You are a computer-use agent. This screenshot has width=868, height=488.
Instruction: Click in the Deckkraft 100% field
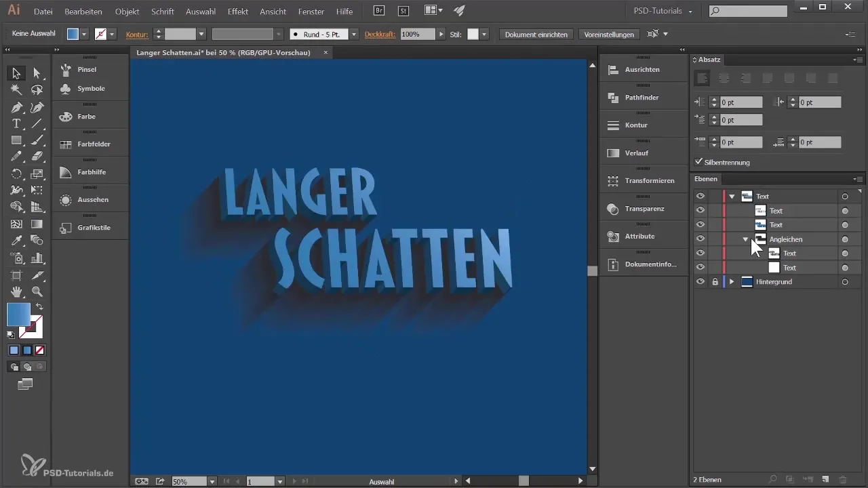click(417, 34)
